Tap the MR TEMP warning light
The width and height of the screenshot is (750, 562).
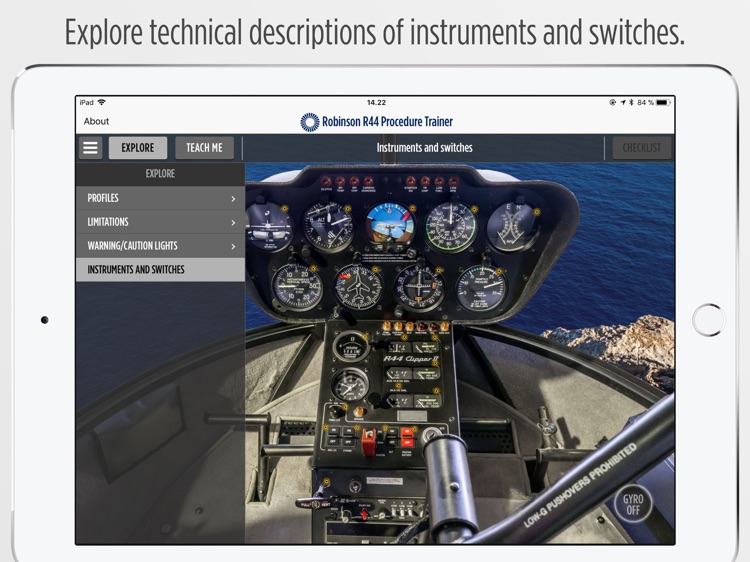[x=340, y=182]
